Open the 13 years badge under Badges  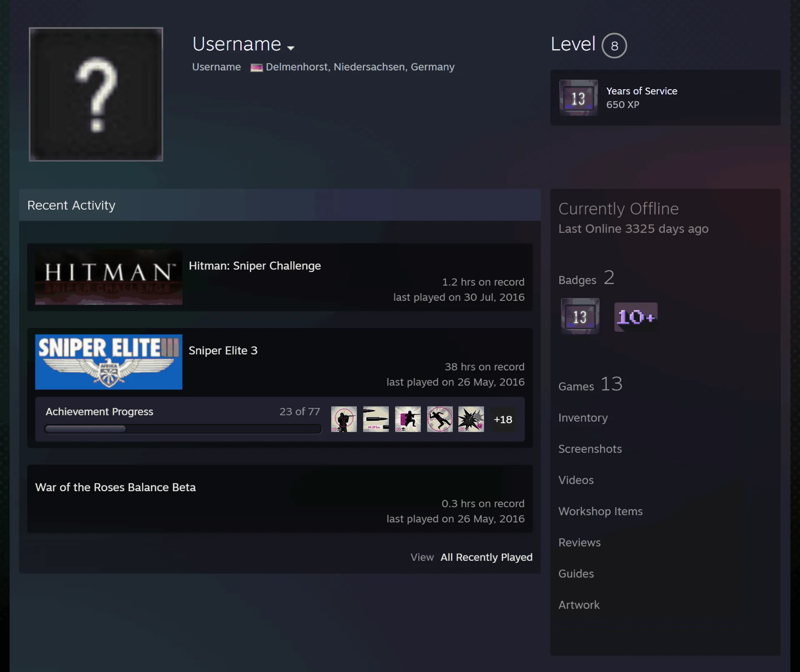point(580,316)
